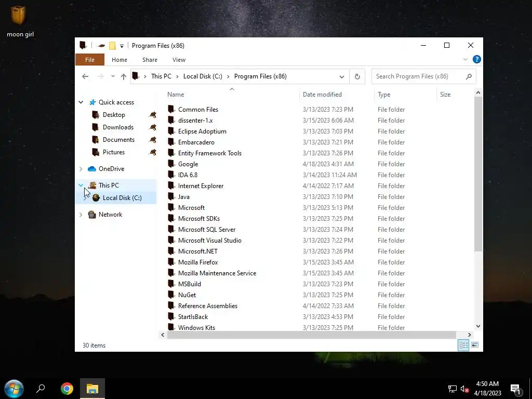The image size is (532, 399).
Task: Select the Eclipse Adoptium folder
Action: (x=202, y=131)
